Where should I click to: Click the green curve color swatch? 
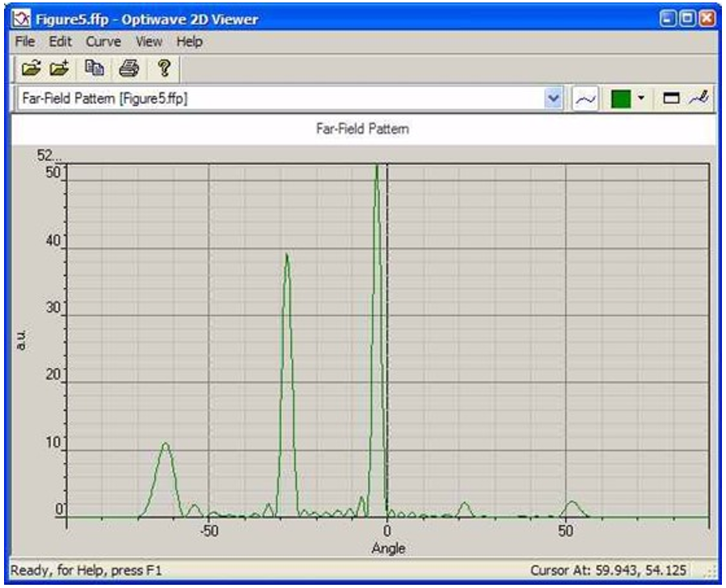(621, 99)
